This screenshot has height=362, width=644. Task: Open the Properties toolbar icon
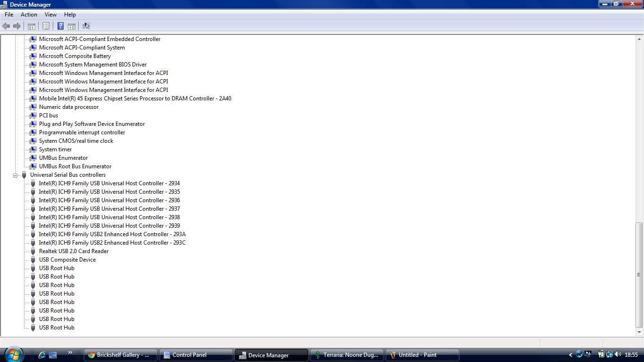46,26
